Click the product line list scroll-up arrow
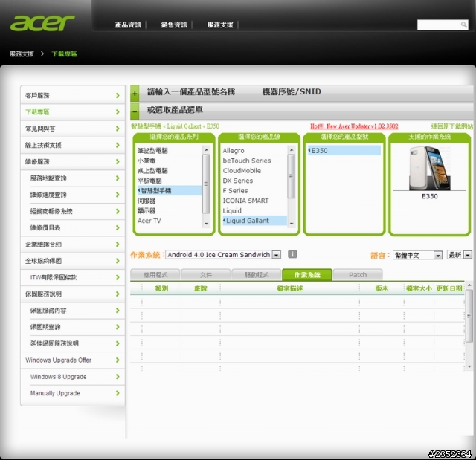The image size is (476, 460). [x=292, y=149]
